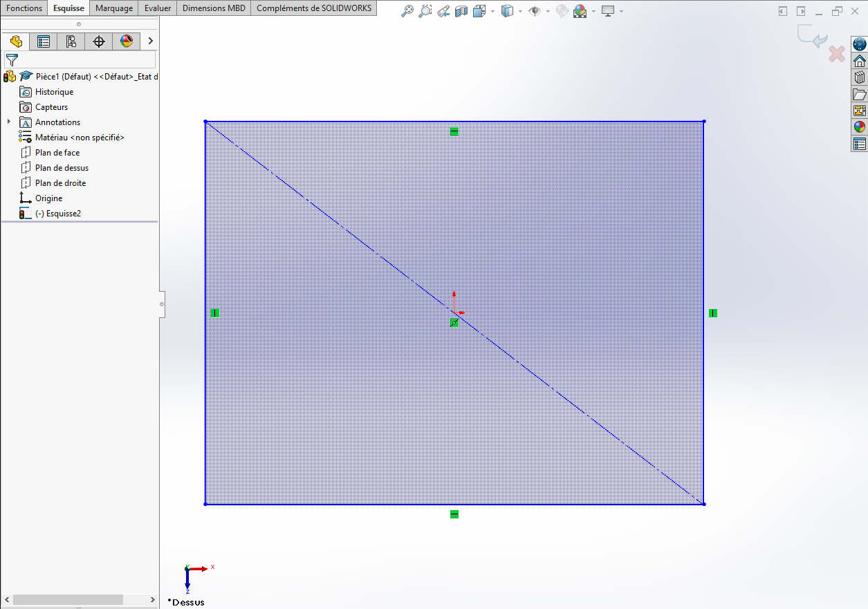Activate the Section View icon
Image resolution: width=868 pixels, height=609 pixels.
pyautogui.click(x=461, y=11)
